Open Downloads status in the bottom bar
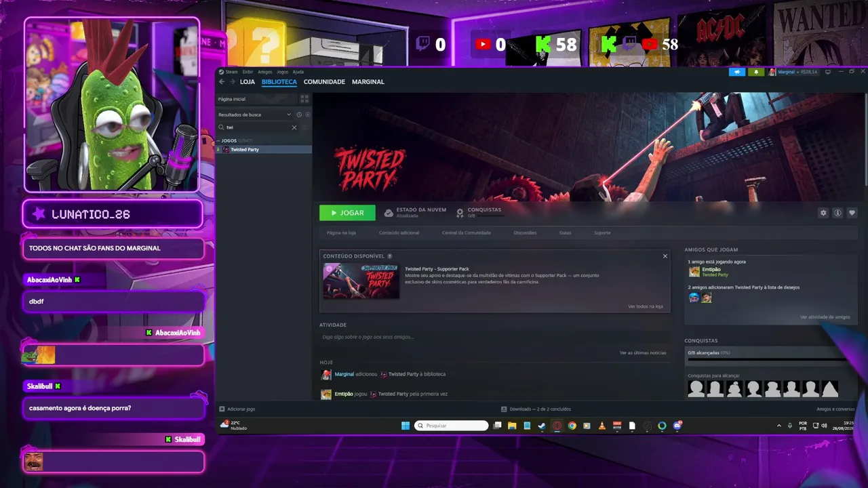 click(536, 409)
